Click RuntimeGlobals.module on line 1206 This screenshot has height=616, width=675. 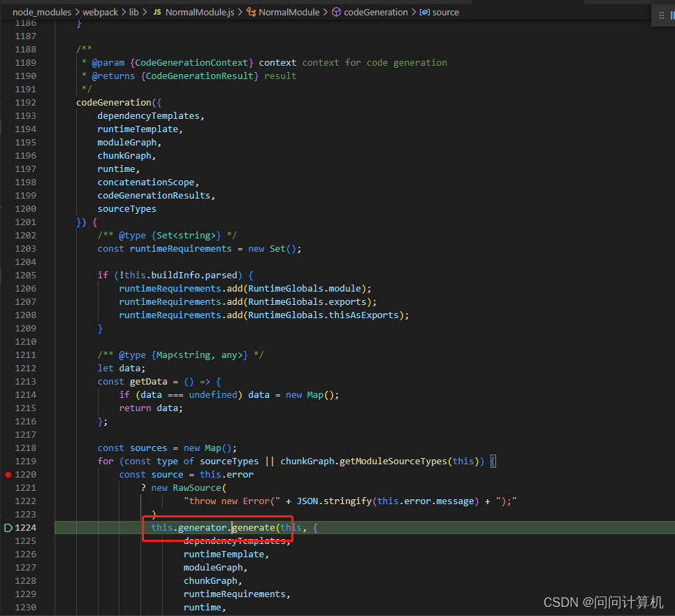click(x=305, y=289)
